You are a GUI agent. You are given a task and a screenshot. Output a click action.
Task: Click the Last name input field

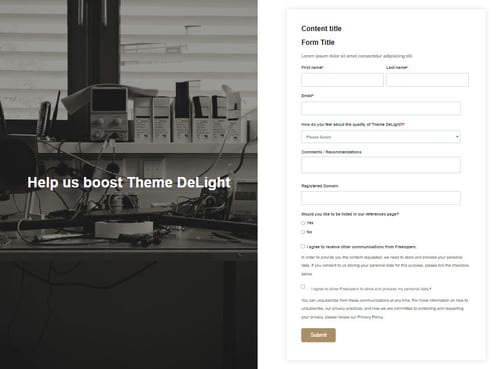point(427,80)
